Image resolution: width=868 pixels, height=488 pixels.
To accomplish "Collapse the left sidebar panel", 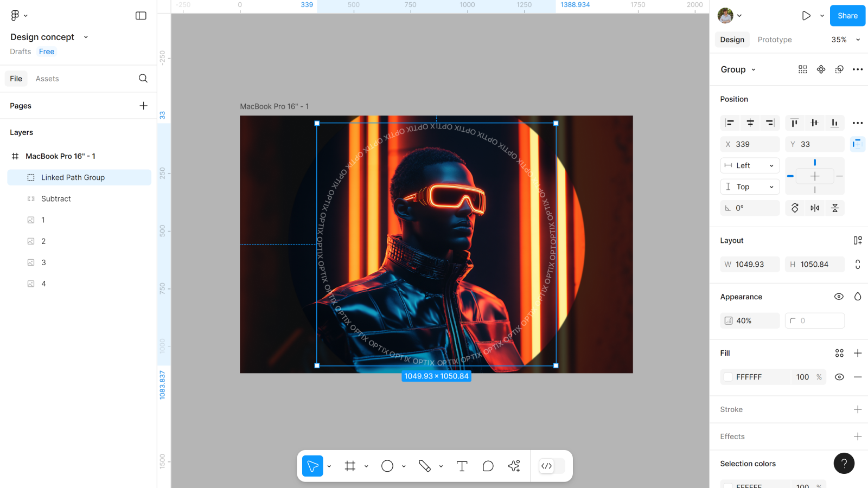I will pos(141,16).
